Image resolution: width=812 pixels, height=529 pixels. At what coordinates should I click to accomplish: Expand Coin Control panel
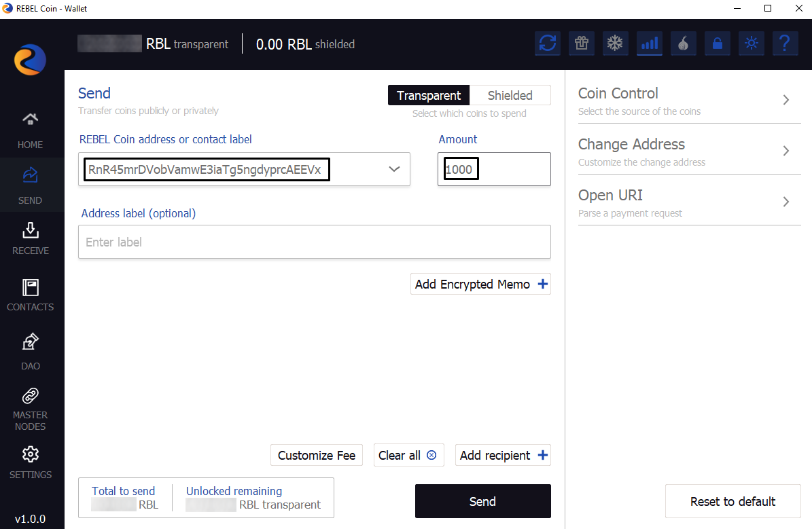(689, 101)
